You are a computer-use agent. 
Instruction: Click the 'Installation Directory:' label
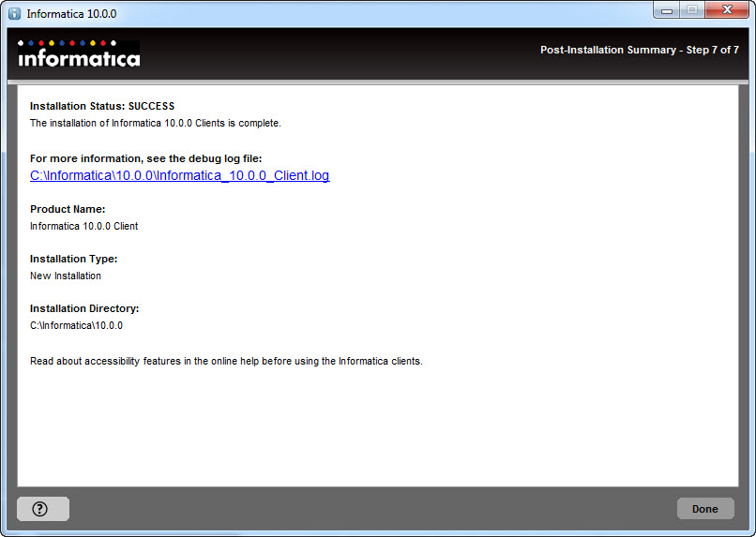click(x=84, y=308)
